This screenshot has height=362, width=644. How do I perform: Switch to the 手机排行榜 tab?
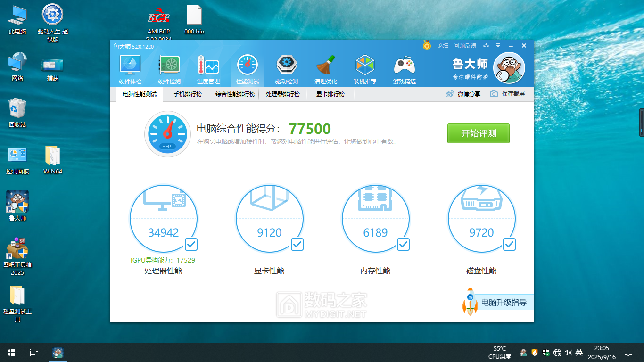(x=187, y=94)
